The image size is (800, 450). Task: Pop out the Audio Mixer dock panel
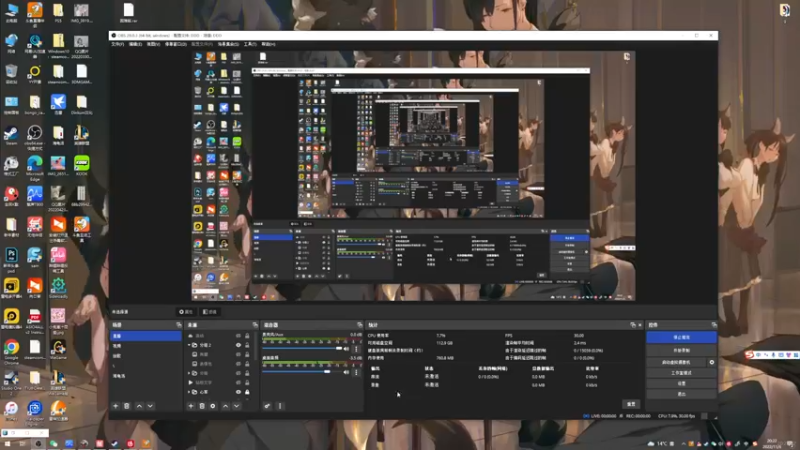coord(359,324)
